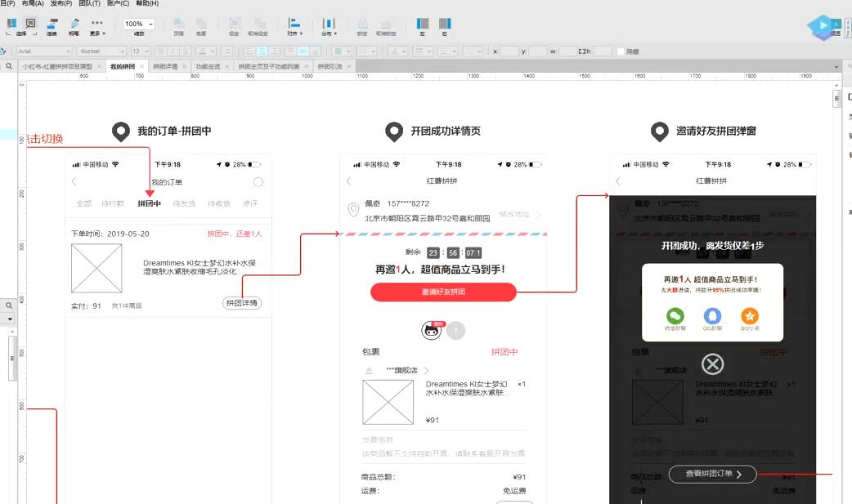Bring selection to front icon

179,24
